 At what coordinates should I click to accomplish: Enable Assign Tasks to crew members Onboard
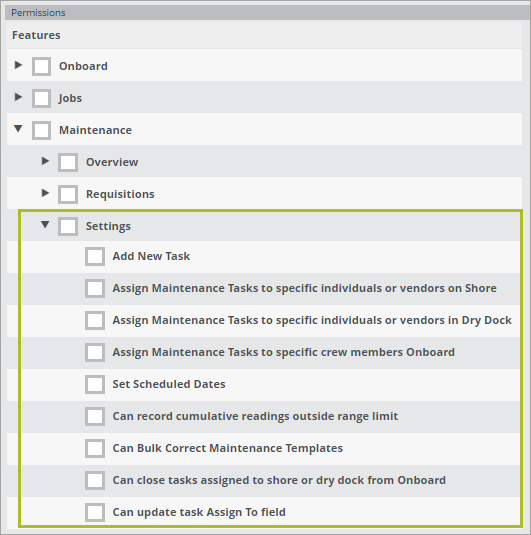tap(95, 352)
